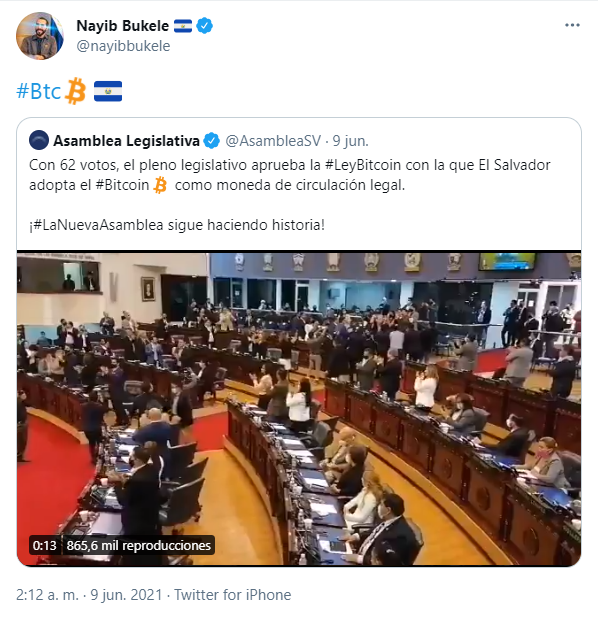Screen dimensions: 598x618
Task: Open the #LaNuevaAsamblea hashtag
Action: [x=98, y=225]
